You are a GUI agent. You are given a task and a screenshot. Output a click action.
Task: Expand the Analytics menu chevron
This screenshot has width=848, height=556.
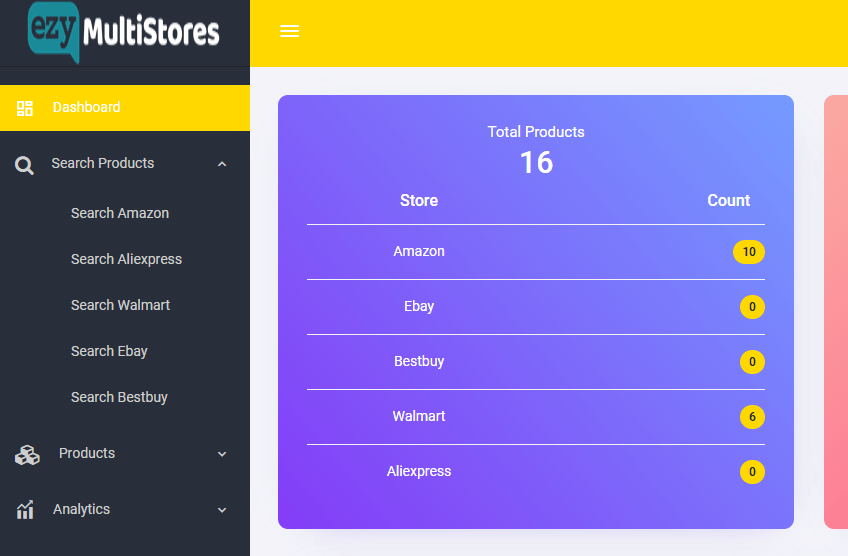(222, 510)
